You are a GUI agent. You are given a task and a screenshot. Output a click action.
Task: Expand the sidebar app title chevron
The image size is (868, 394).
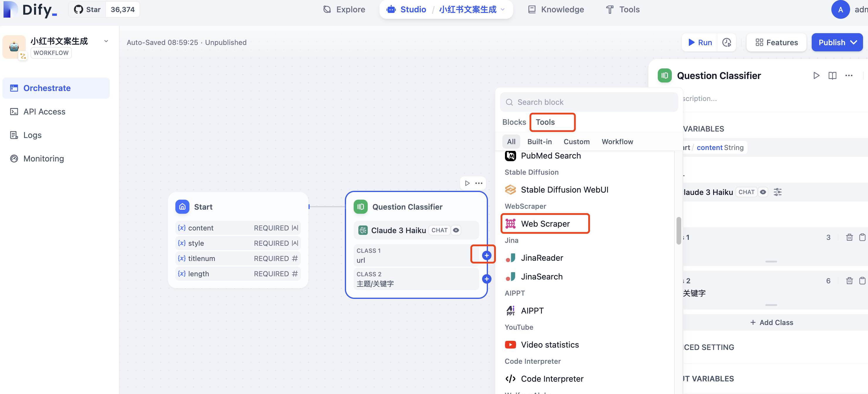[x=106, y=41]
